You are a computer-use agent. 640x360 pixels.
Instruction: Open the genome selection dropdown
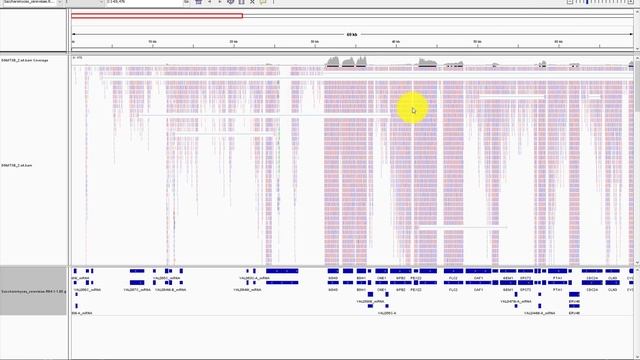point(31,2)
